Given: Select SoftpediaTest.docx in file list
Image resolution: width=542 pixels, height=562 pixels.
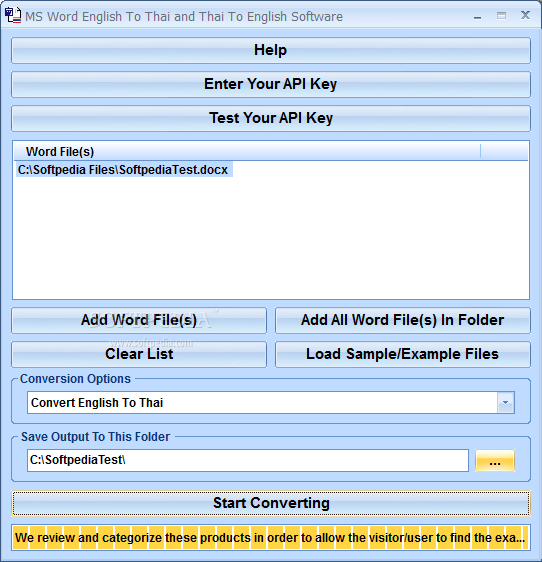Looking at the screenshot, I should tap(123, 170).
